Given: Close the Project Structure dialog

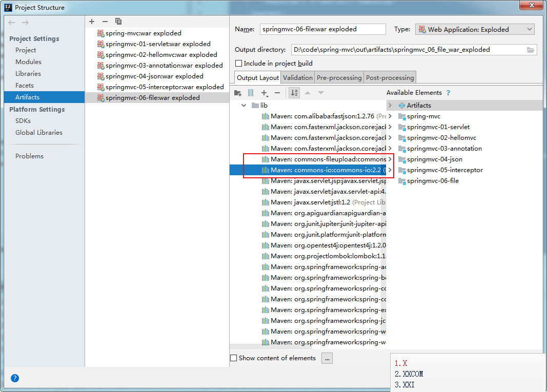Looking at the screenshot, I should tap(532, 5).
